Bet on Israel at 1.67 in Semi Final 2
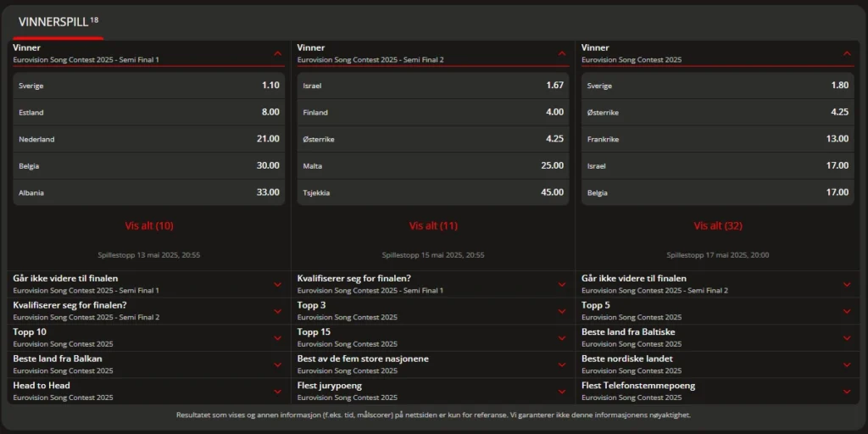Viewport: 868px width, 434px height. click(433, 86)
